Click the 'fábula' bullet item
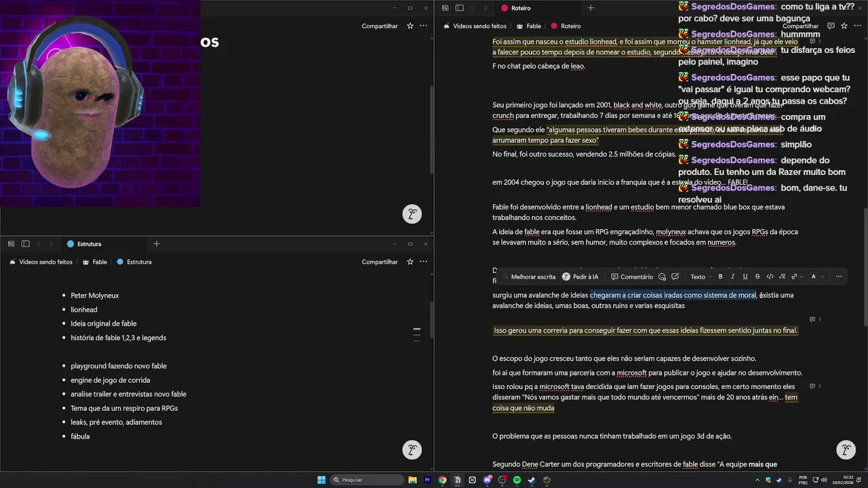The height and width of the screenshot is (488, 868). pos(80,436)
